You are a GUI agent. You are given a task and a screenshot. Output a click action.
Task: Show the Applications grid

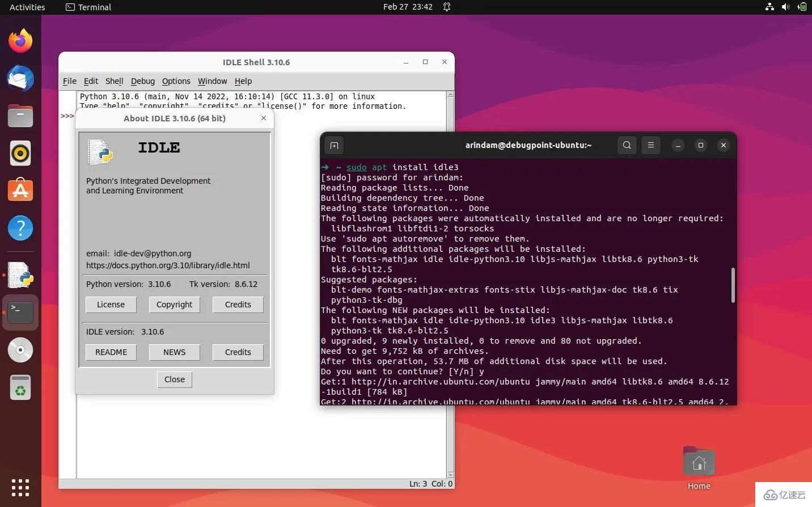tap(20, 488)
